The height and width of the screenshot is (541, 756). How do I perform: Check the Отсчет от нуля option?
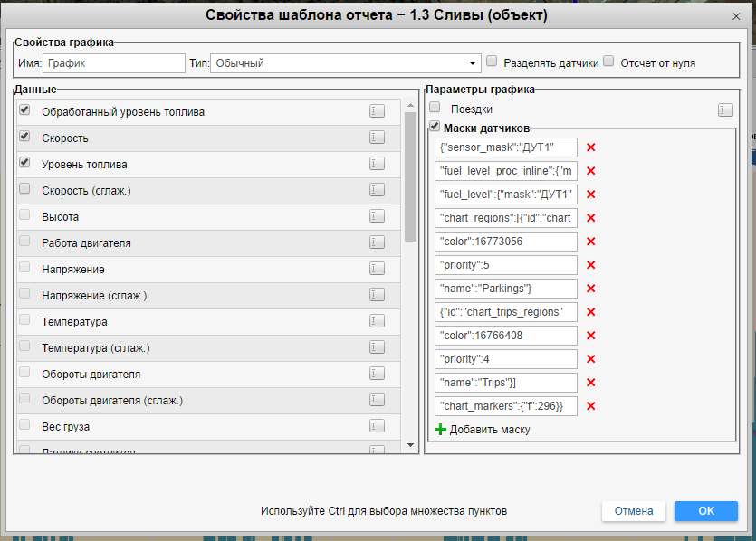[x=608, y=62]
